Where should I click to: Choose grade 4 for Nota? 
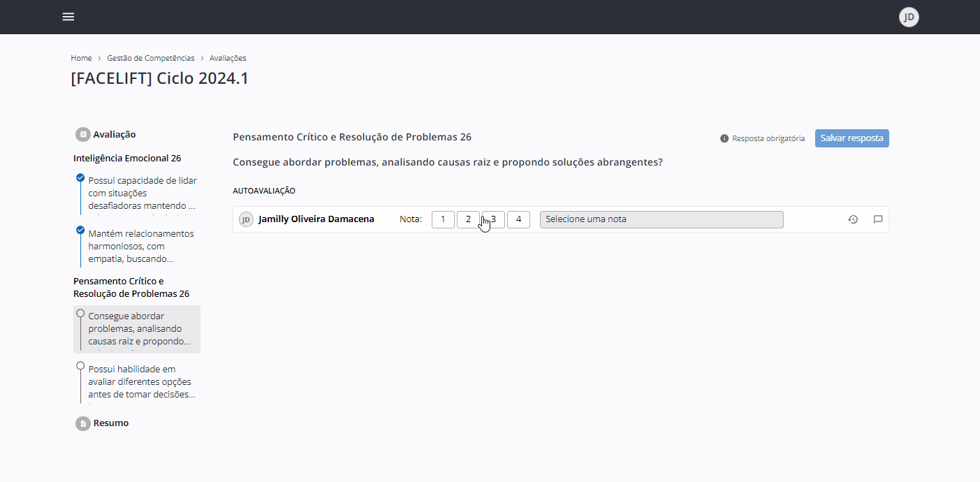point(518,219)
